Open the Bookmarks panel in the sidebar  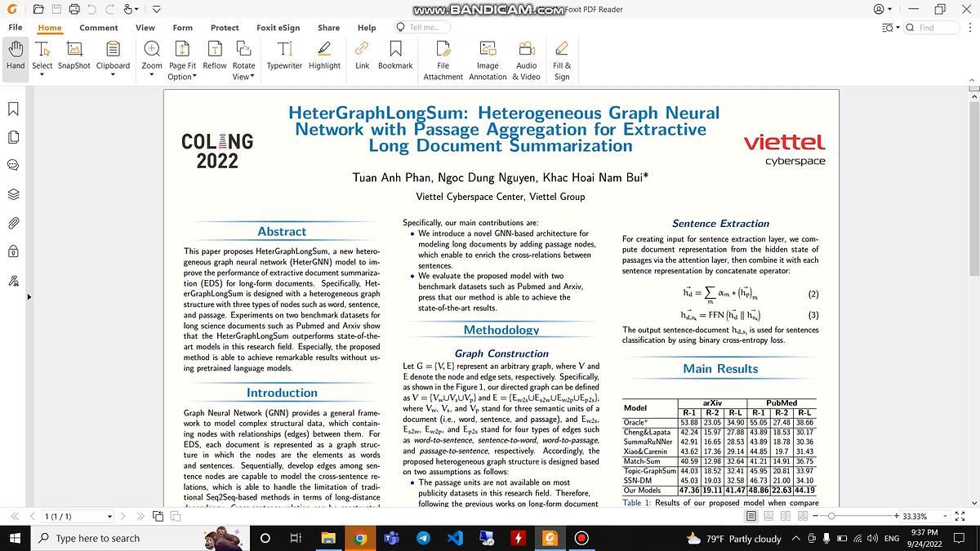(x=13, y=107)
